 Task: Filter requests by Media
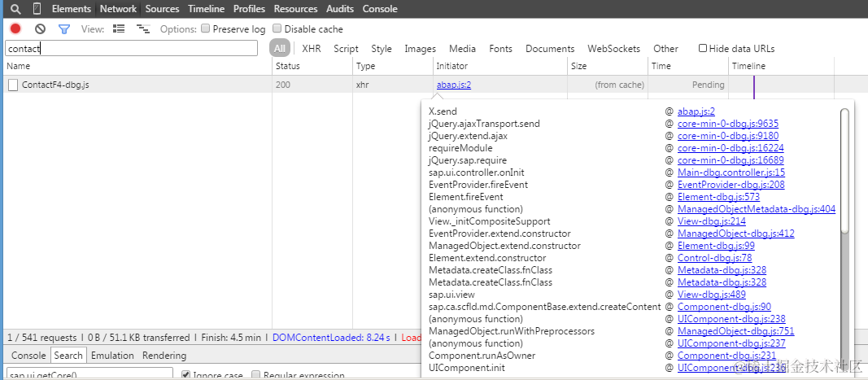tap(462, 49)
